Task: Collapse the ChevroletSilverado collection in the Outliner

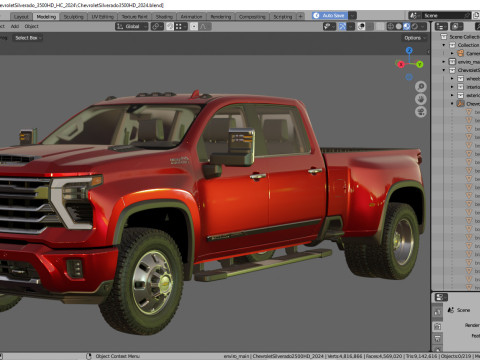Action: 444,70
